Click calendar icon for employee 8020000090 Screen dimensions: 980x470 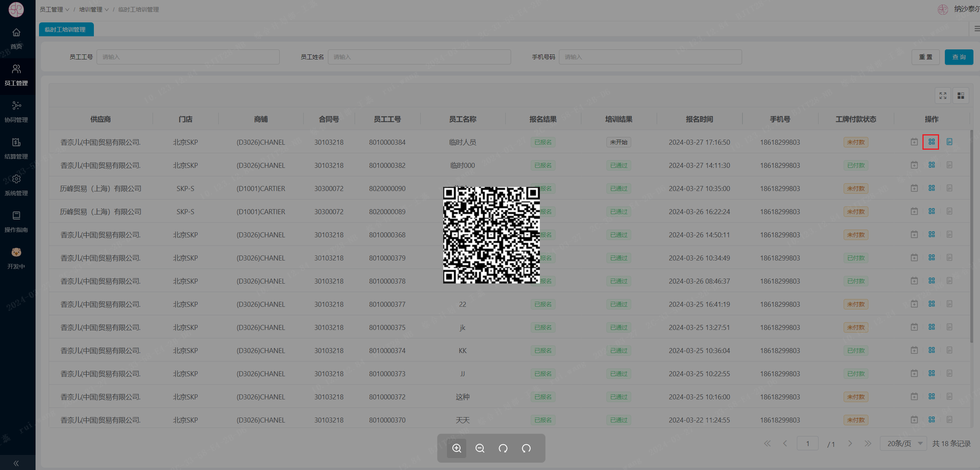point(914,188)
